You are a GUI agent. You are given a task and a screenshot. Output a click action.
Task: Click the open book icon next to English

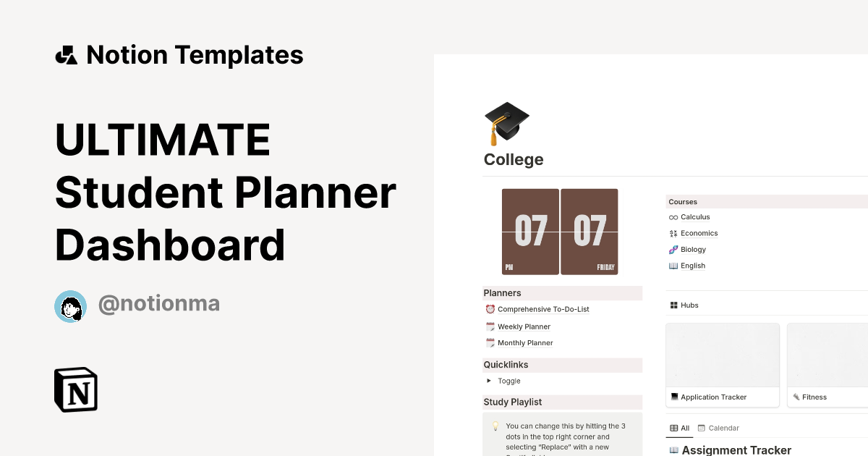pos(672,266)
